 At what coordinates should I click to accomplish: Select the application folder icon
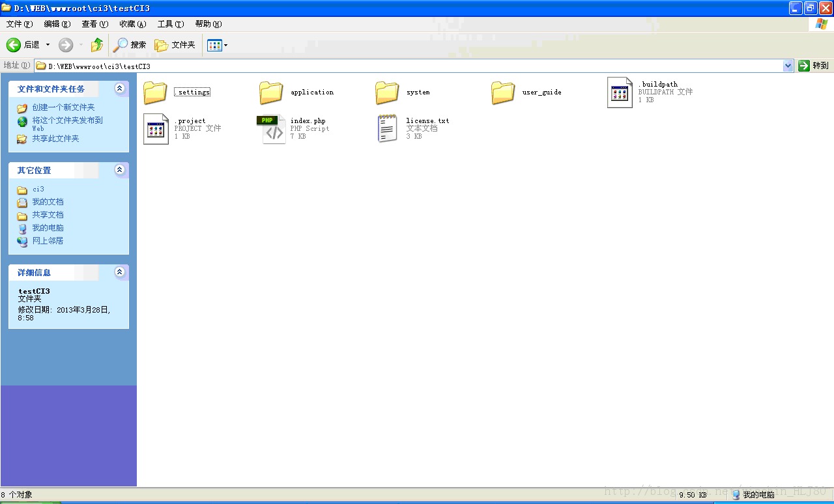(x=271, y=92)
